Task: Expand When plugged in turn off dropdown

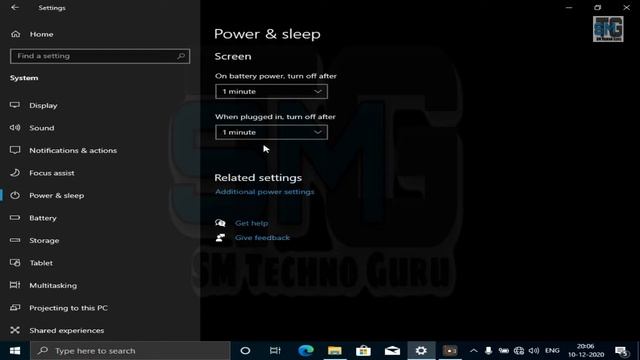Action: 271,132
